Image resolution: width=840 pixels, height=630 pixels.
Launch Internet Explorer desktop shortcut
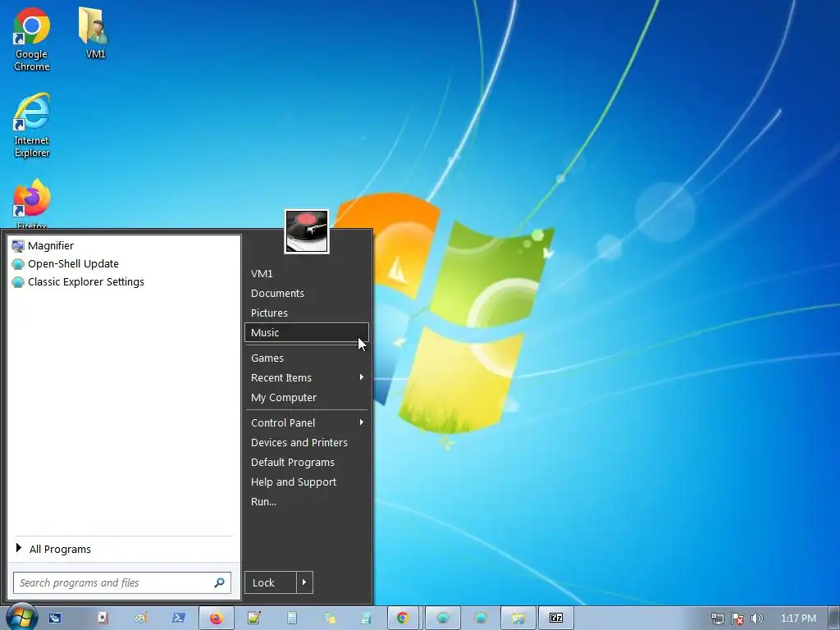(32, 126)
